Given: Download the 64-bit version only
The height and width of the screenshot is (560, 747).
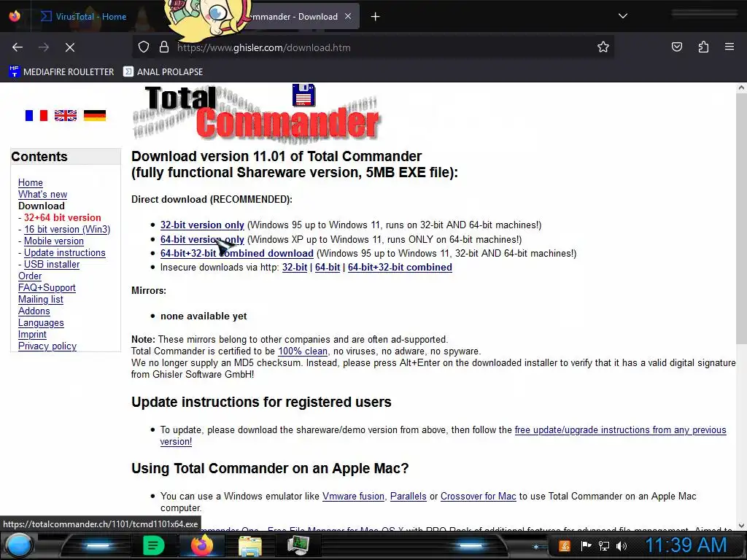Looking at the screenshot, I should [202, 239].
